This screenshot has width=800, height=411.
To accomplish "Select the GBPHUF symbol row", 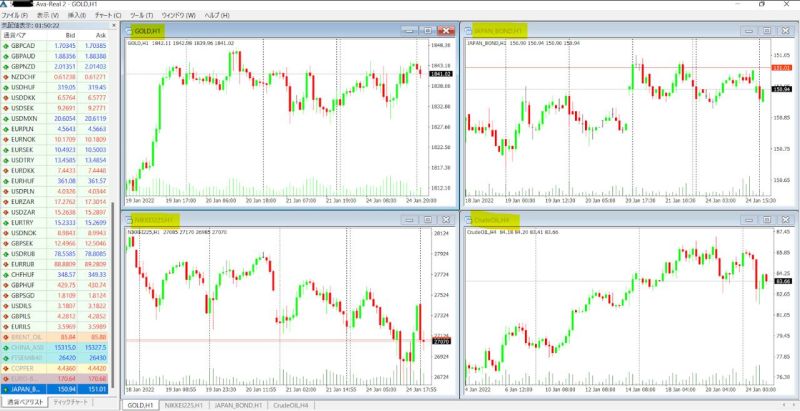I will (55, 285).
